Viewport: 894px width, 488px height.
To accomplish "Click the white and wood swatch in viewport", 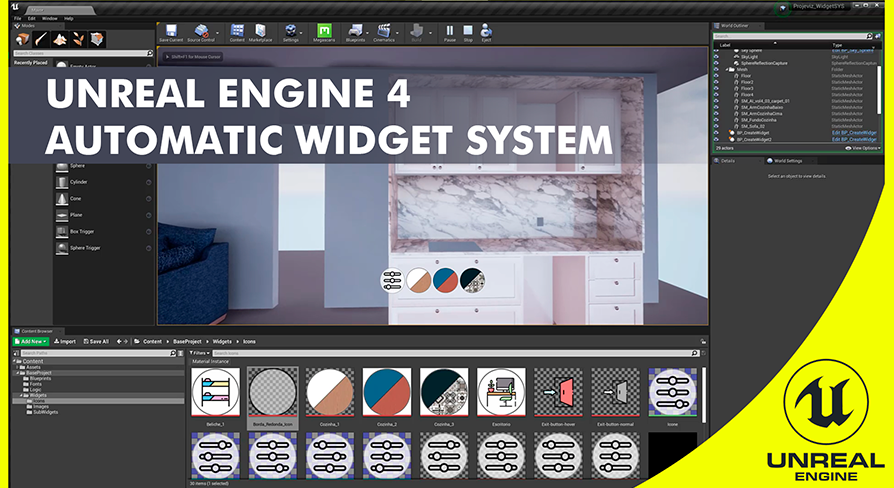I will pos(418,280).
